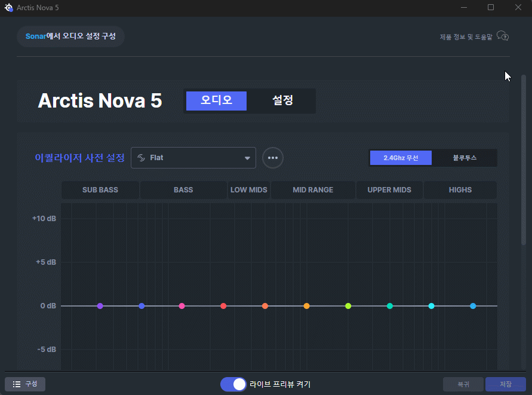Select the blue-violet second EQ band point
The image size is (532, 395).
click(x=142, y=306)
